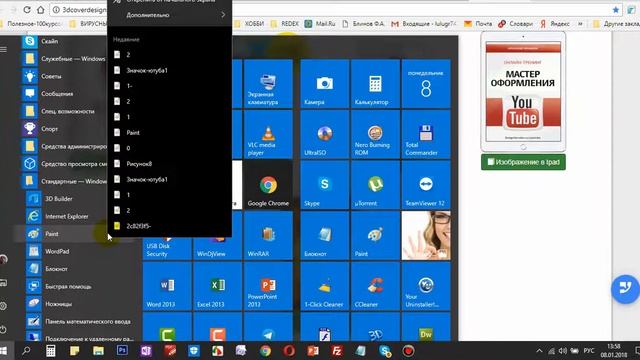Viewport: 640px width, 360px height.
Task: Launch VLC media player tile
Action: [x=268, y=134]
